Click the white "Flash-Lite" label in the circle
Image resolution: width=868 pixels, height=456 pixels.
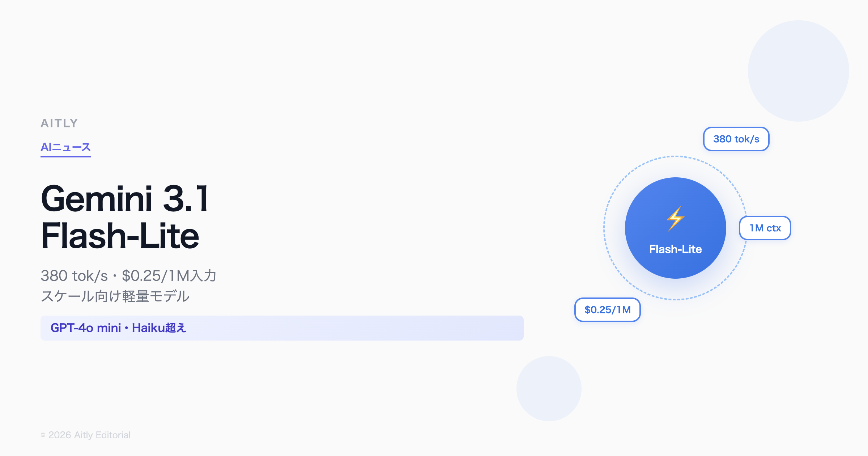[675, 249]
